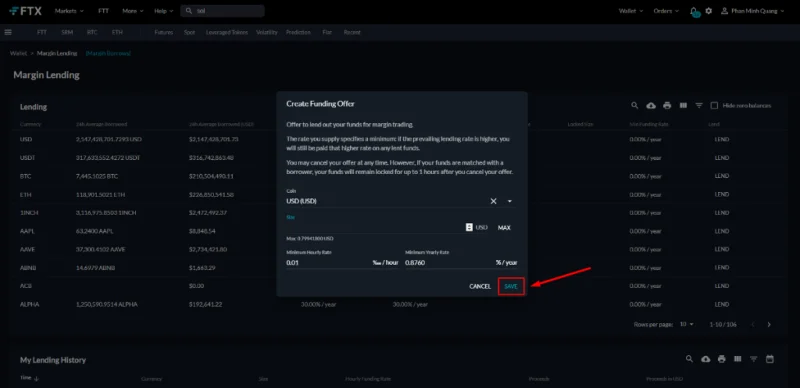This screenshot has height=388, width=800.
Task: Go to the next page of Lending rows
Action: (x=769, y=325)
